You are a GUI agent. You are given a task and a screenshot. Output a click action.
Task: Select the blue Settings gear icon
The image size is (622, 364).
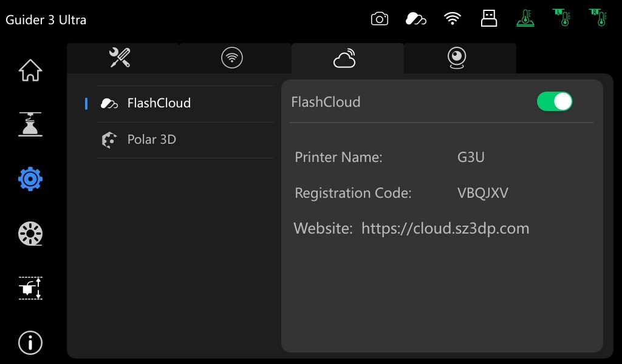coord(30,179)
